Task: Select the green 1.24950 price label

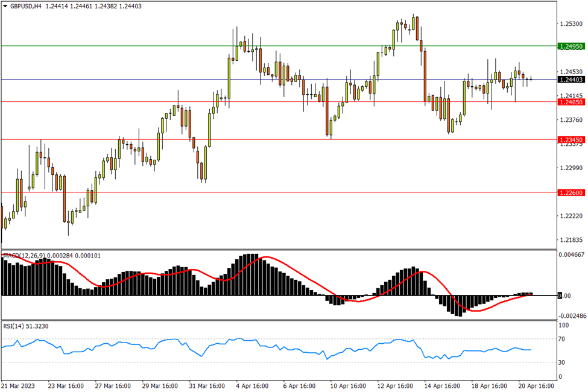Action: click(x=571, y=46)
